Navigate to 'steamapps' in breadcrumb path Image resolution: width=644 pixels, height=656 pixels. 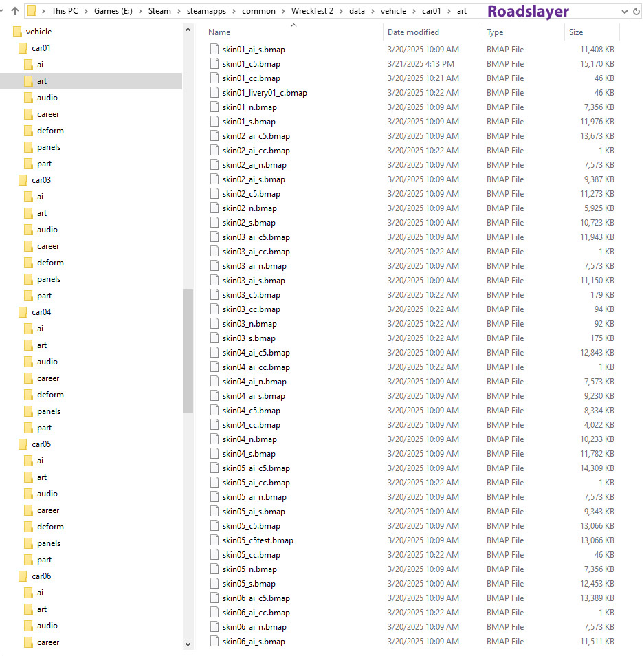(x=206, y=11)
